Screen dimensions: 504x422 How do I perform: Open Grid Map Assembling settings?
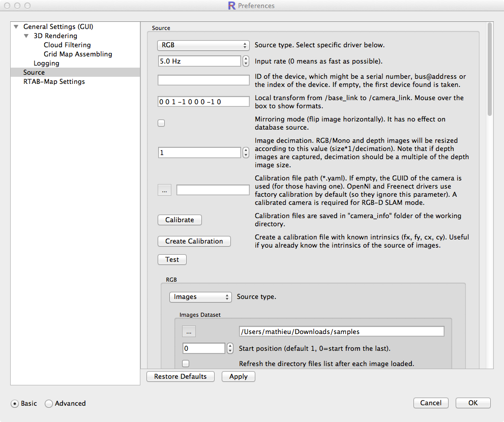[78, 54]
